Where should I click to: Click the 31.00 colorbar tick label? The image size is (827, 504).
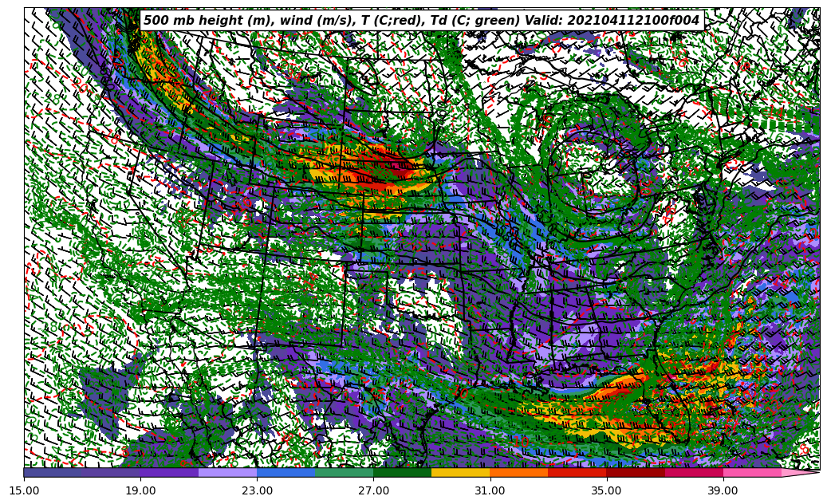490,490
